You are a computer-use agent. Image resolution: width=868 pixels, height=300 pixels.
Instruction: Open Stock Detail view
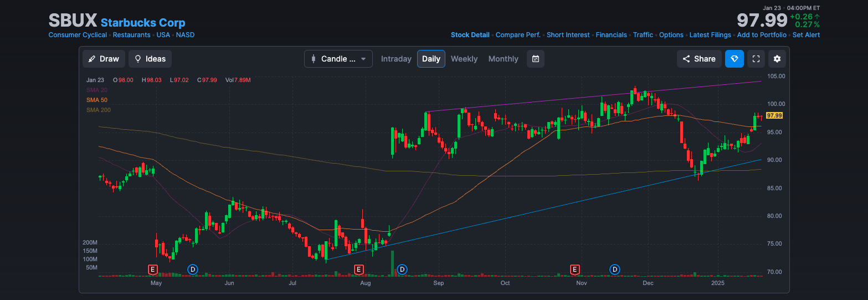470,35
